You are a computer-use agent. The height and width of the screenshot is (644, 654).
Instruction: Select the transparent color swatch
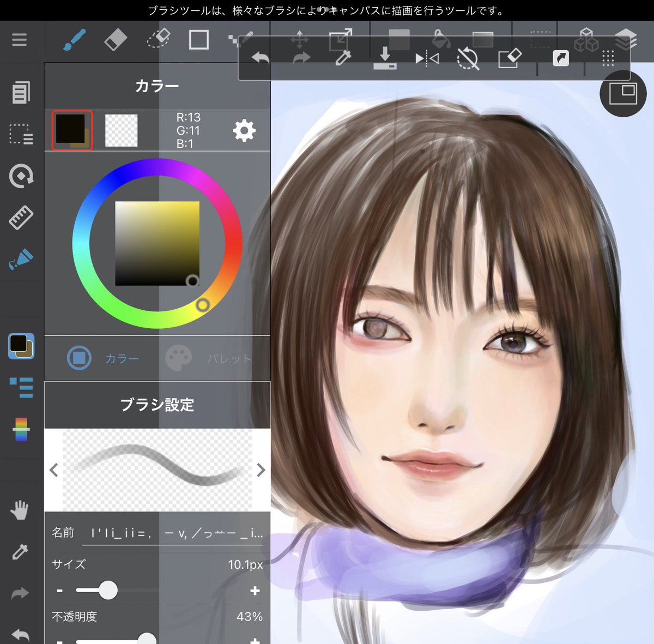click(121, 130)
